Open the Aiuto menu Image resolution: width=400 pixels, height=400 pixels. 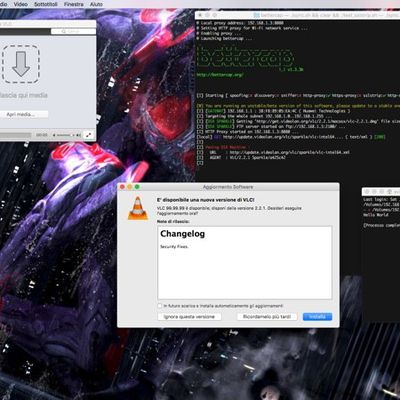(x=96, y=4)
